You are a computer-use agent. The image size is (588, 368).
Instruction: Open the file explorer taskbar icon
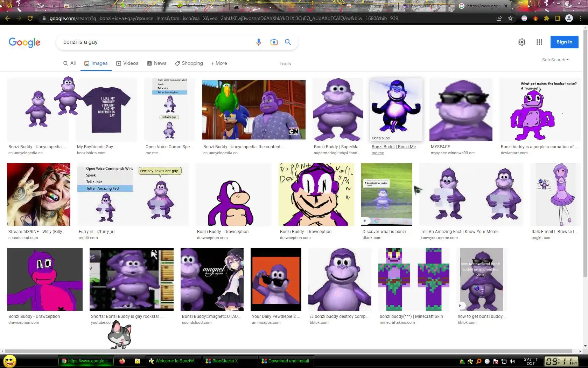(138, 361)
